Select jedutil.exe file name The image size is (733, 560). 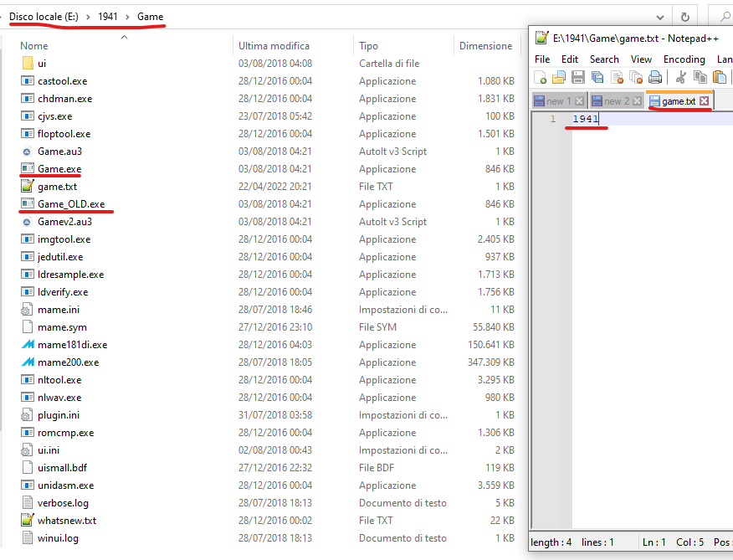click(60, 257)
